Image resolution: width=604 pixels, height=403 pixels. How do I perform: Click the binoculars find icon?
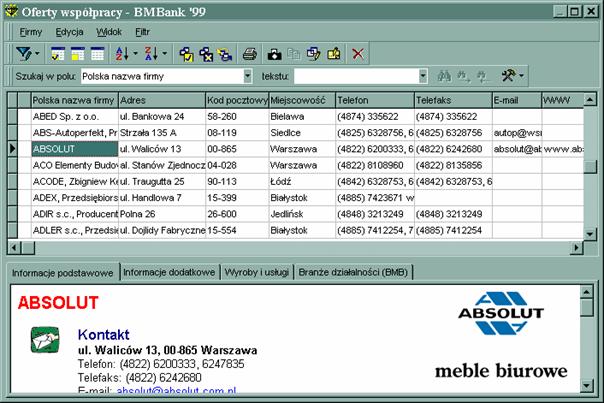[444, 76]
